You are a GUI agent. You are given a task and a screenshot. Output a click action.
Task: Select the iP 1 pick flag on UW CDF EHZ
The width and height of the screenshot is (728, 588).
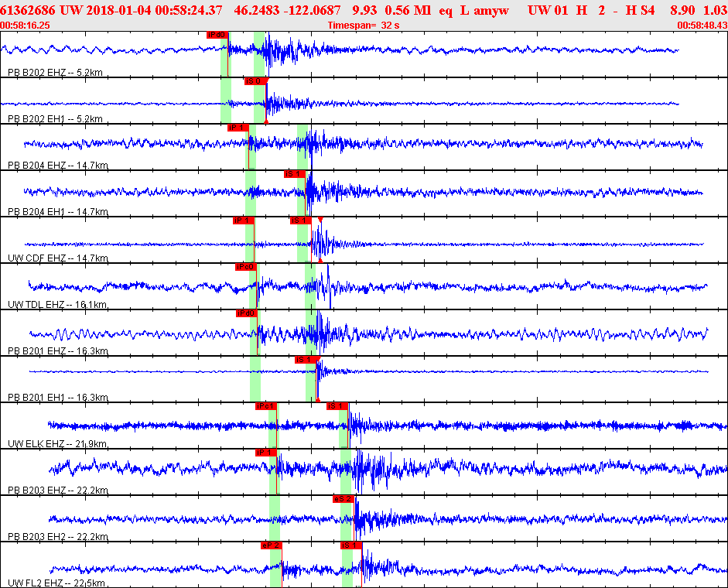tap(243, 220)
